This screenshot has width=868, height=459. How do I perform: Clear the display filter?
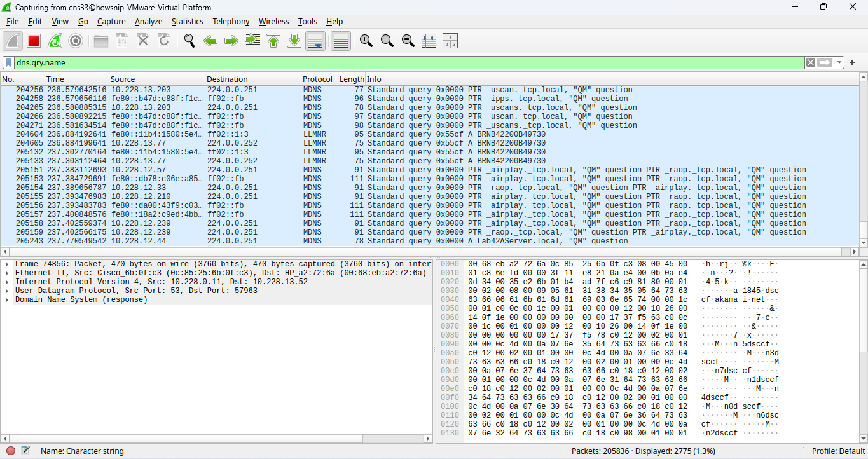click(811, 62)
